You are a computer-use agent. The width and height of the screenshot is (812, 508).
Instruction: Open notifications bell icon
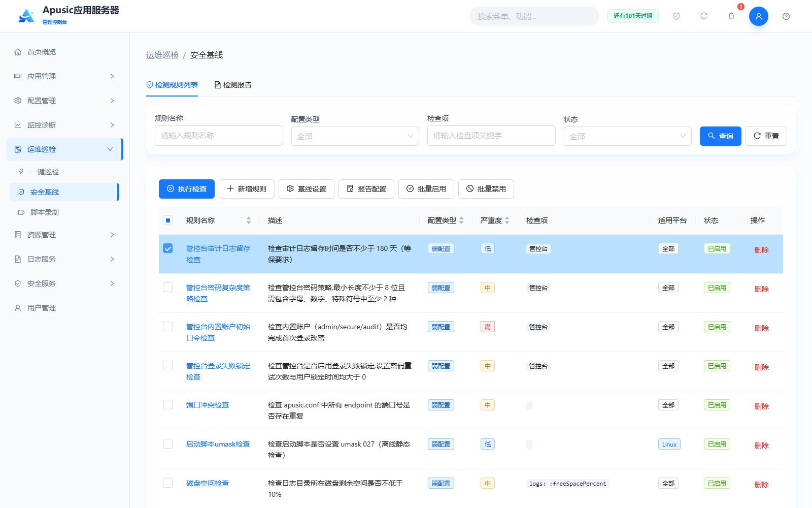coord(731,16)
